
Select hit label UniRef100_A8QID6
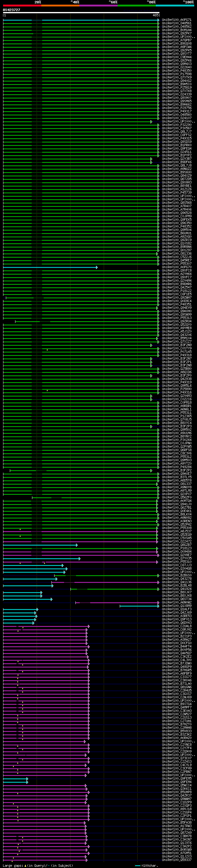(x=176, y=372)
